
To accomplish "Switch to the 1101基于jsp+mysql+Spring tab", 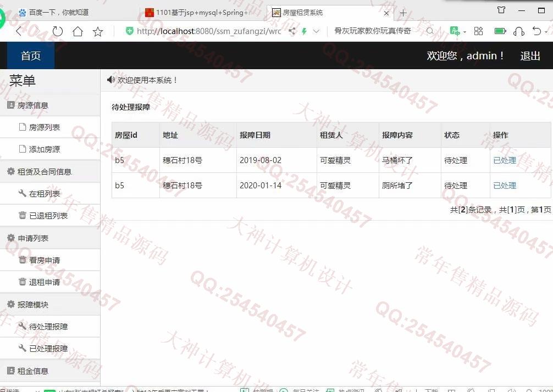I will pos(197,13).
